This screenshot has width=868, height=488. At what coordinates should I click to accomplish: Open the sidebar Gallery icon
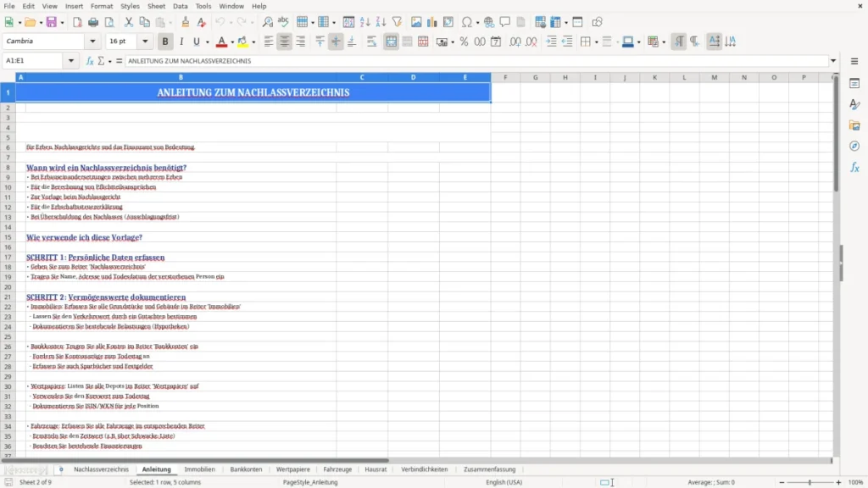tap(854, 125)
